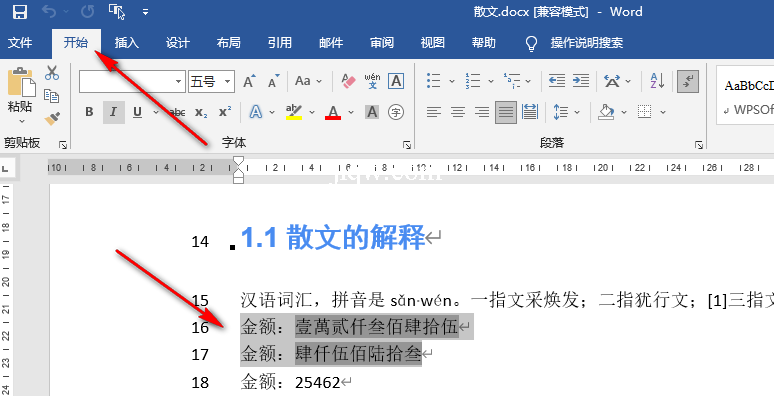Image resolution: width=774 pixels, height=396 pixels.
Task: Toggle Justify alignment
Action: point(506,112)
